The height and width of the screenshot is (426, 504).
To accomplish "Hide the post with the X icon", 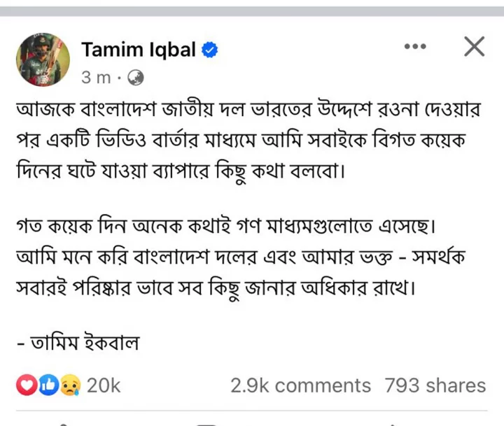I will click(x=475, y=47).
